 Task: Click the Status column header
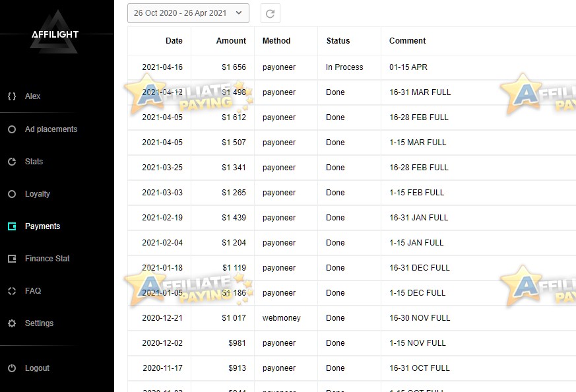[338, 41]
